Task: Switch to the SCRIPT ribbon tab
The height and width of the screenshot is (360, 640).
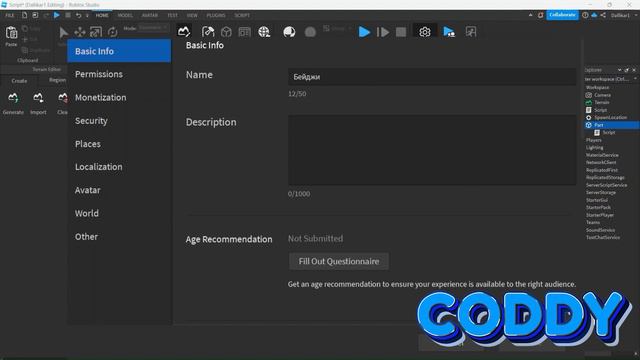Action: point(242,15)
